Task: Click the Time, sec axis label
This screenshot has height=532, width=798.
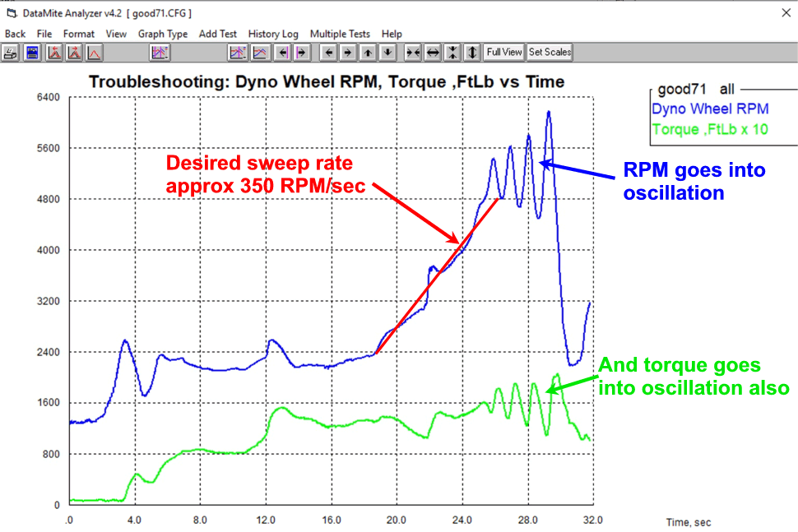Action: 689,522
